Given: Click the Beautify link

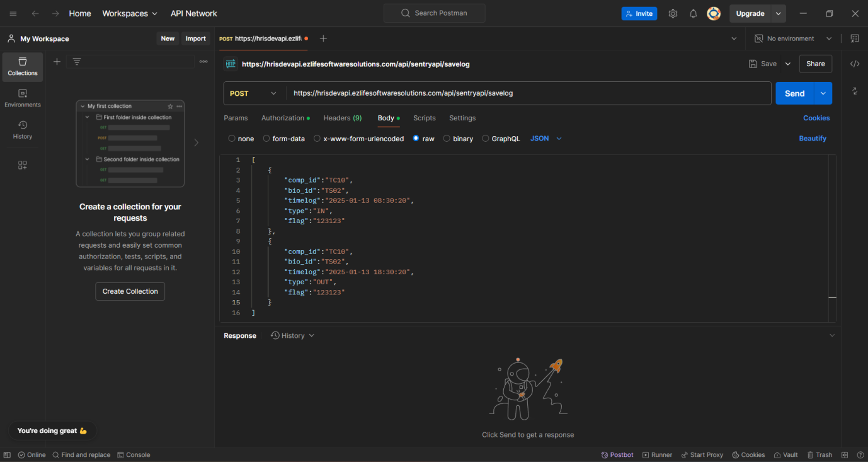Looking at the screenshot, I should coord(813,139).
